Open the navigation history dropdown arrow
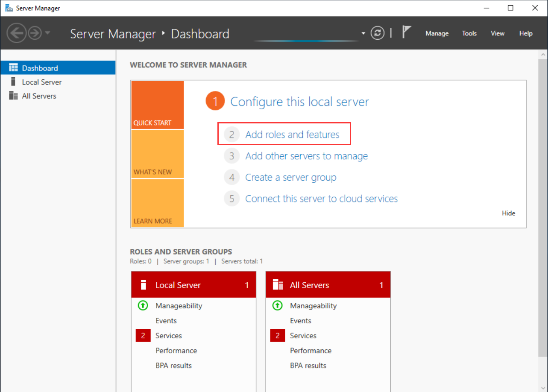This screenshot has width=548, height=392. (47, 33)
